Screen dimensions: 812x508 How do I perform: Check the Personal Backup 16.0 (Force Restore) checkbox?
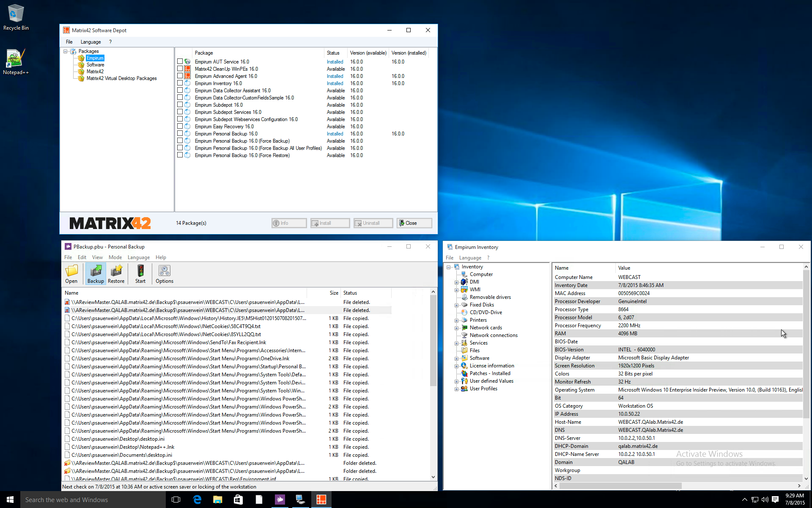pos(180,155)
